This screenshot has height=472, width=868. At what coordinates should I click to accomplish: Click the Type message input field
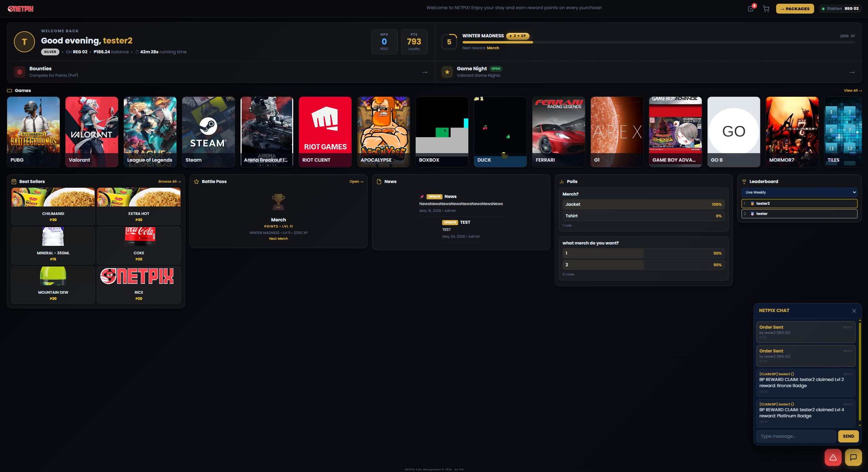[796, 436]
